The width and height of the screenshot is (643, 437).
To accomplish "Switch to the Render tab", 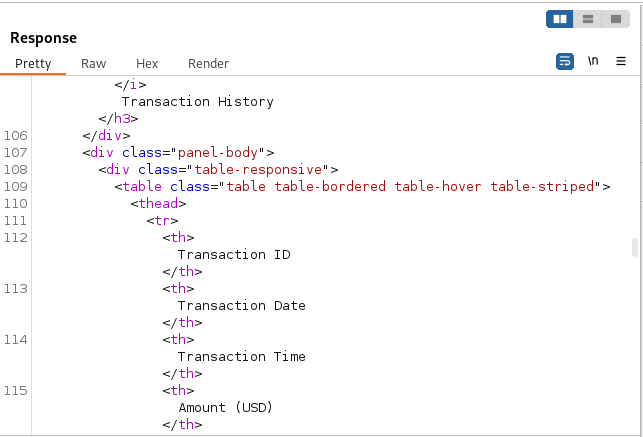I will coord(208,64).
